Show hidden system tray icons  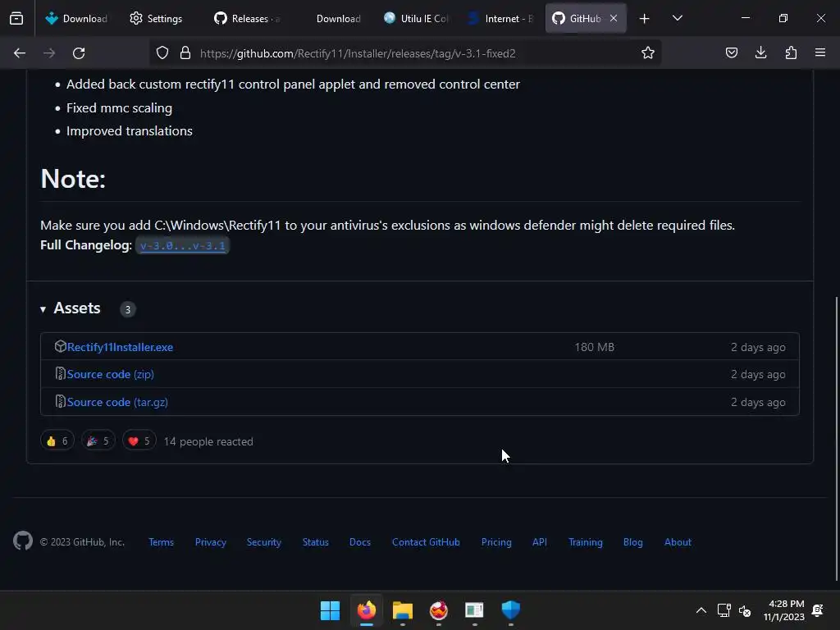(701, 610)
